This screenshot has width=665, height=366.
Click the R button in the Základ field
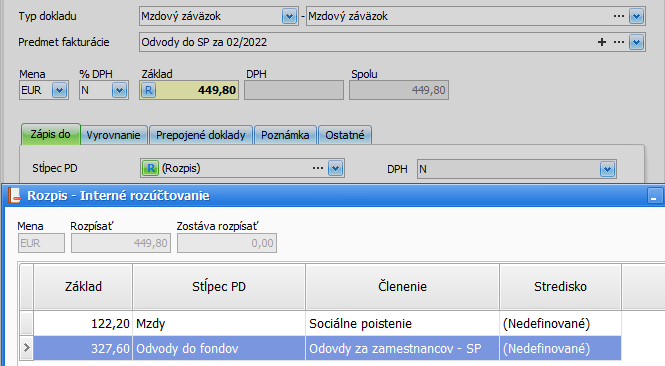click(148, 90)
